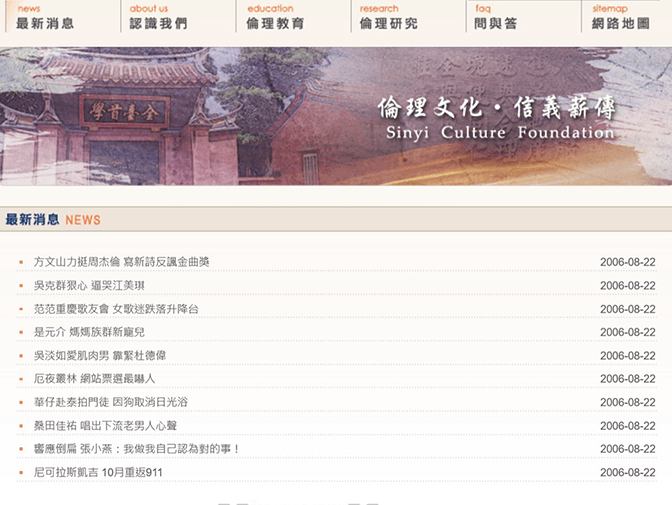
Task: Open news item 方文山力挺周杰倫 寫新詩反諷金曲獎
Action: coord(121,262)
